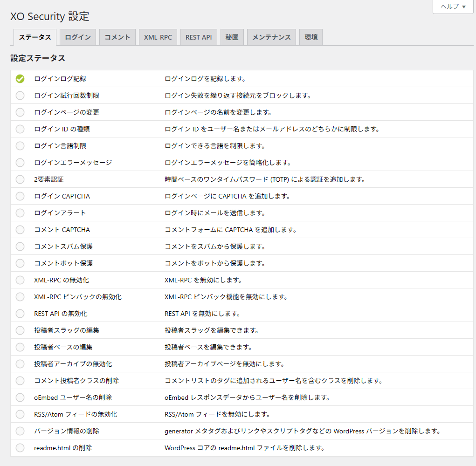Click the 投稿者スラッグの編集 label

click(67, 330)
